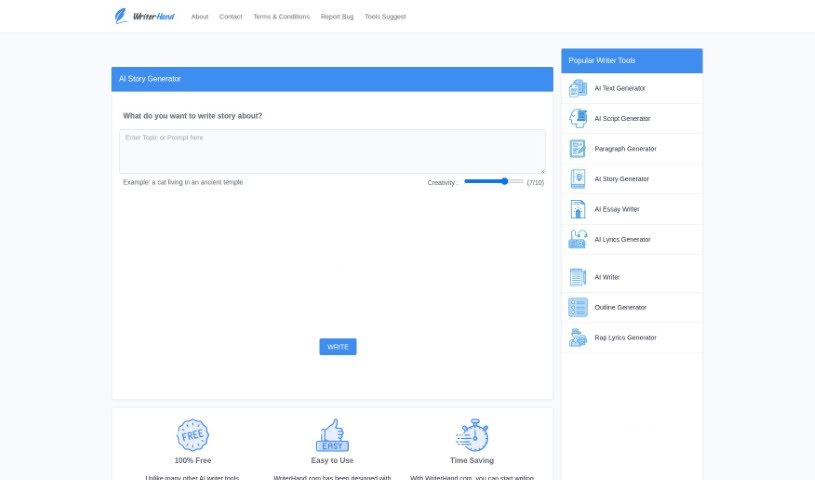Viewport: 815px width, 480px height.
Task: Click the Outline Generator icon
Action: pos(577,307)
